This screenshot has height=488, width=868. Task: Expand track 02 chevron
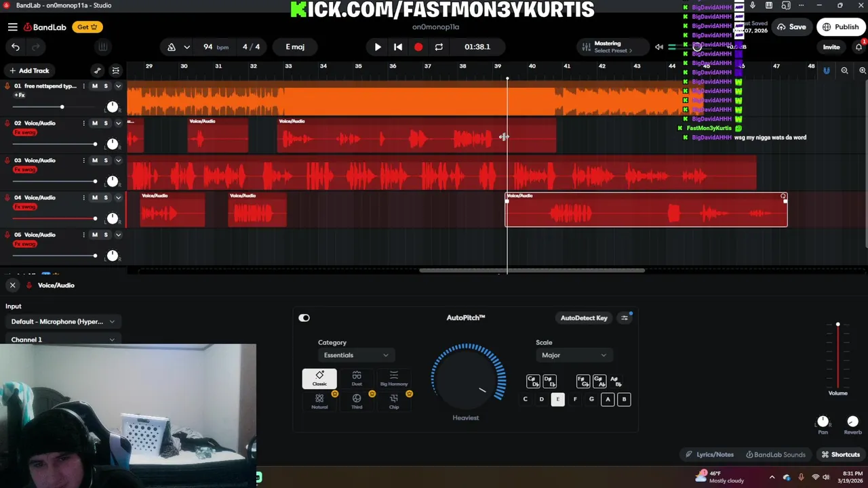click(118, 123)
